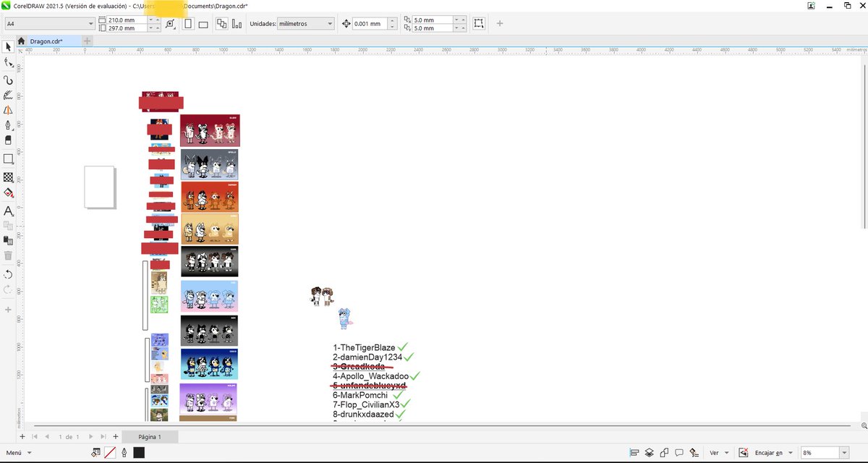Go to the first page arrow

coord(34,436)
